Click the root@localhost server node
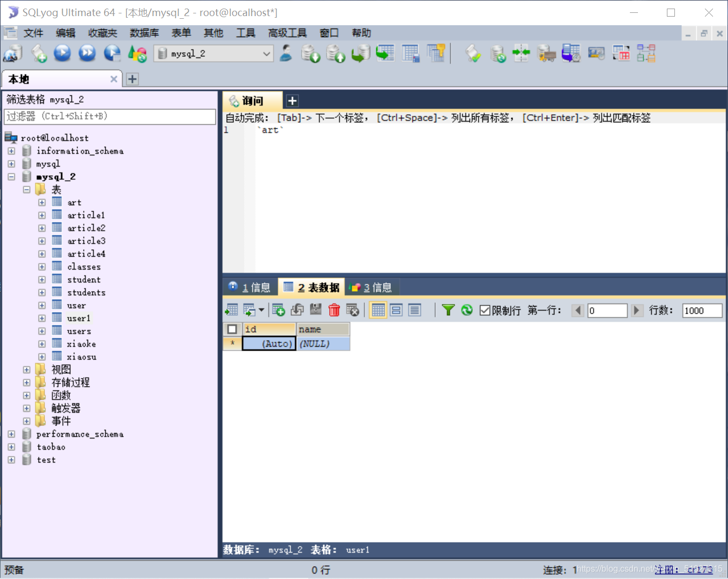728x579 pixels. (x=55, y=138)
